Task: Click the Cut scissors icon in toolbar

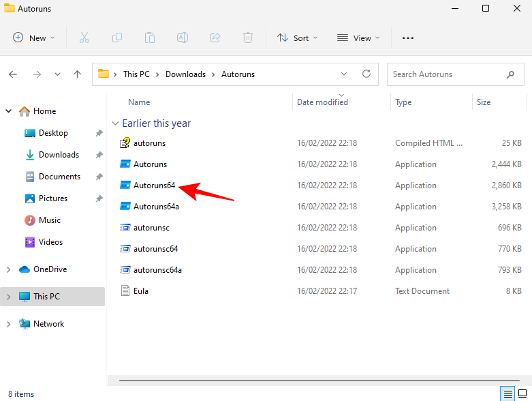Action: [84, 38]
